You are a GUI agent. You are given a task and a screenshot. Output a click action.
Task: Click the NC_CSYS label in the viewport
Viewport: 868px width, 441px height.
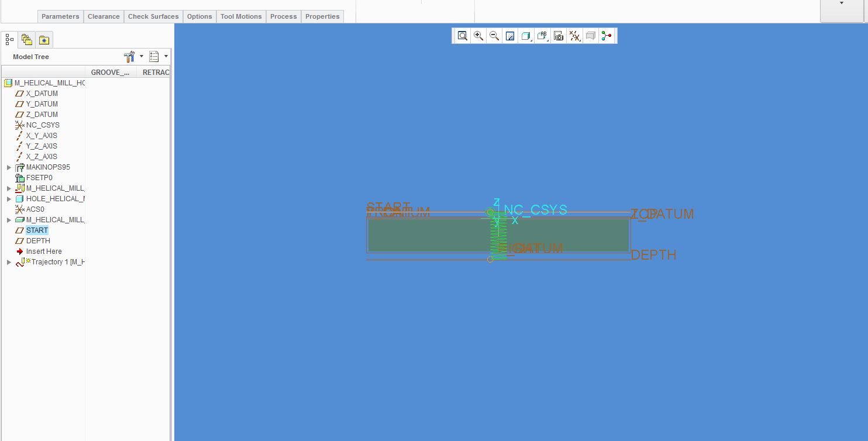coord(535,209)
